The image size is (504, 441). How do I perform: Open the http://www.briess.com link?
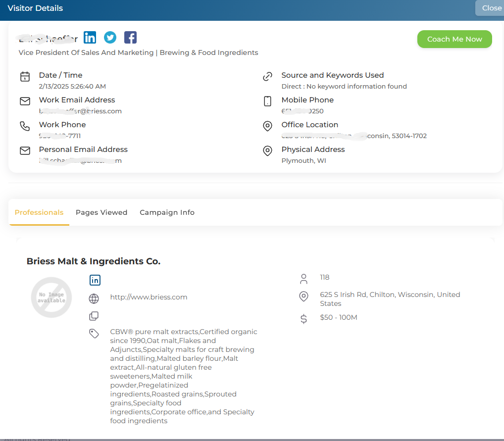click(x=149, y=297)
